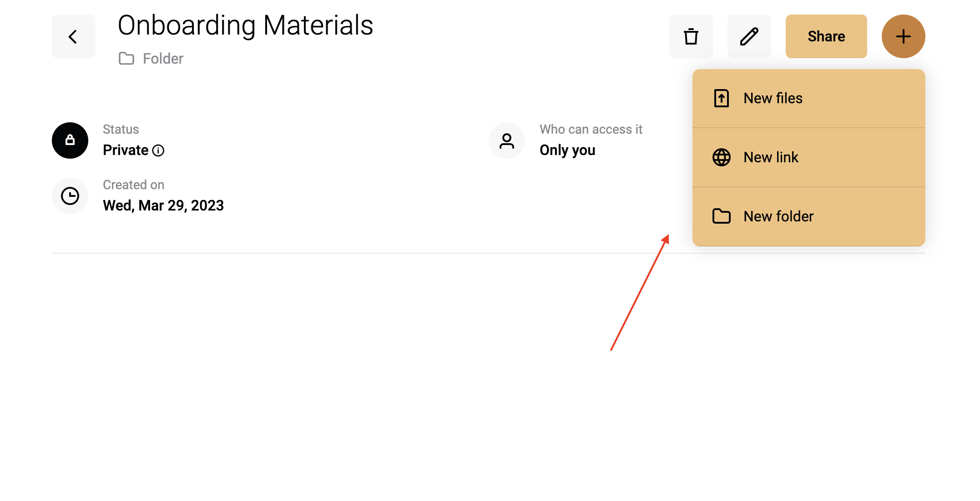Go back using the left chevron button
Image resolution: width=980 pixels, height=501 pixels.
[x=73, y=36]
